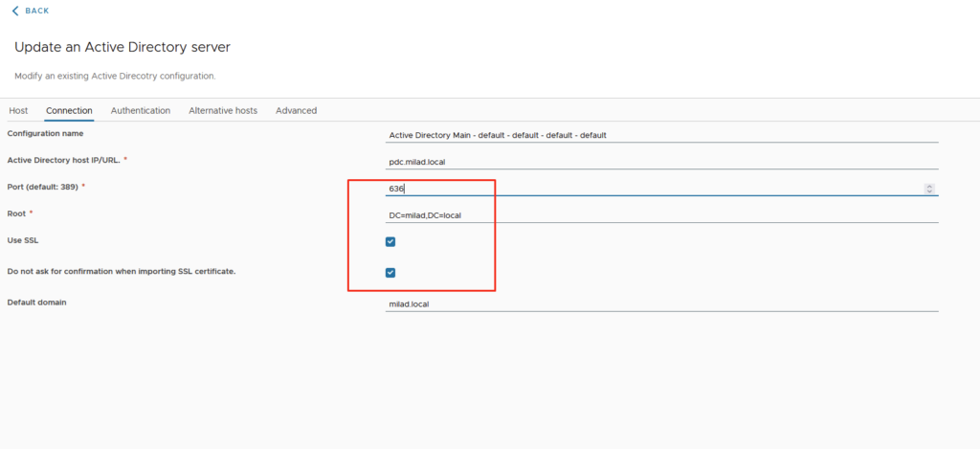Switch to the Host tab

pos(18,111)
